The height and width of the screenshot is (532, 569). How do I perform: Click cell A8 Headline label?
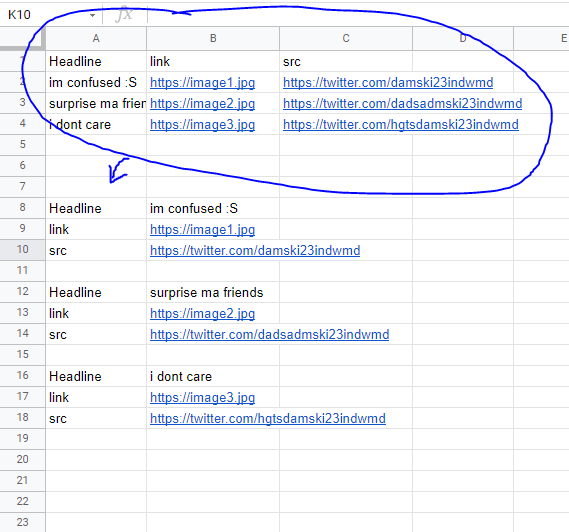[96, 208]
